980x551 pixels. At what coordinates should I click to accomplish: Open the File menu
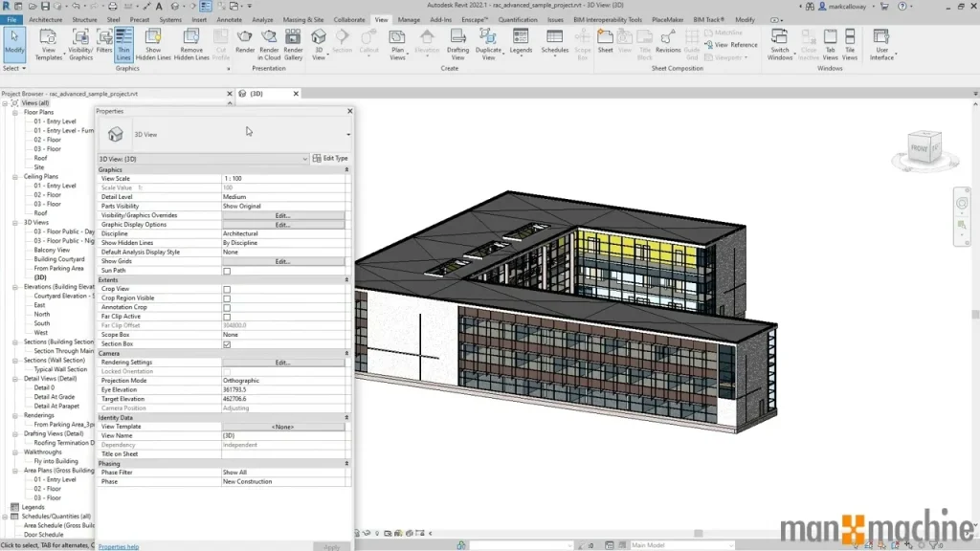click(11, 19)
